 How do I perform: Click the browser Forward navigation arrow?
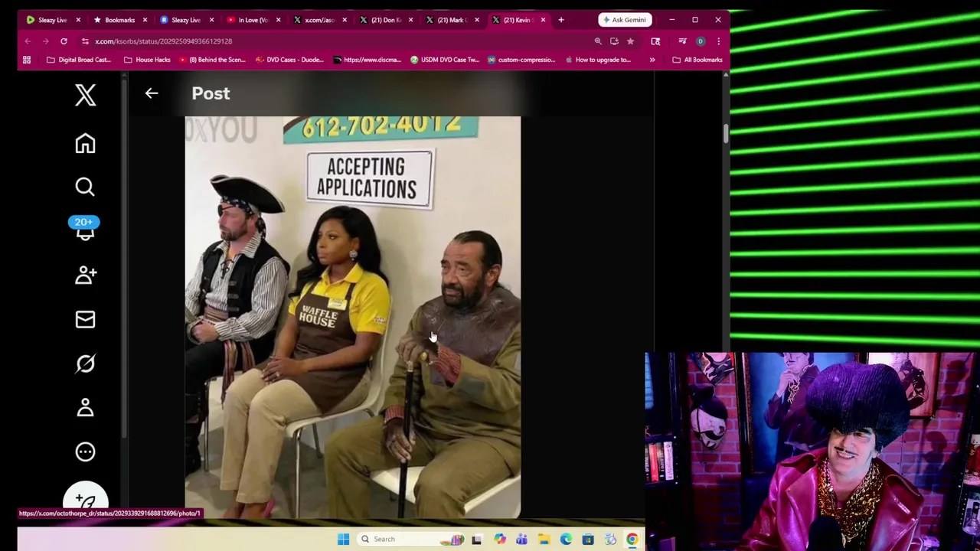pos(45,41)
